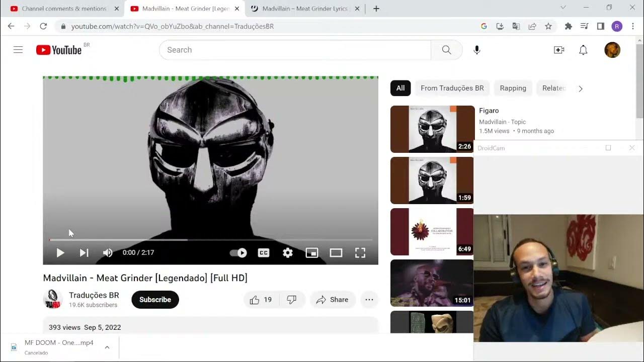Open the Traduções BR channel name link
This screenshot has height=362, width=644.
(94, 295)
